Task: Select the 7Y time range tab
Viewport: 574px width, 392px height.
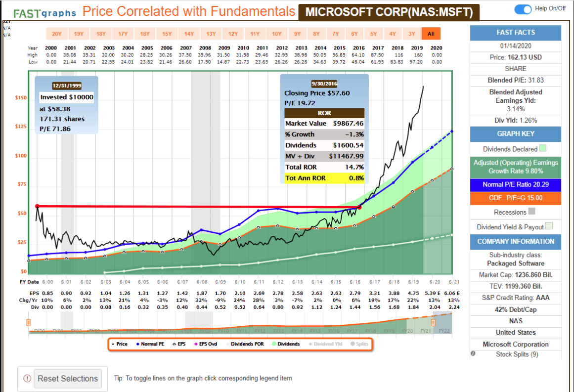Action: pyautogui.click(x=335, y=34)
